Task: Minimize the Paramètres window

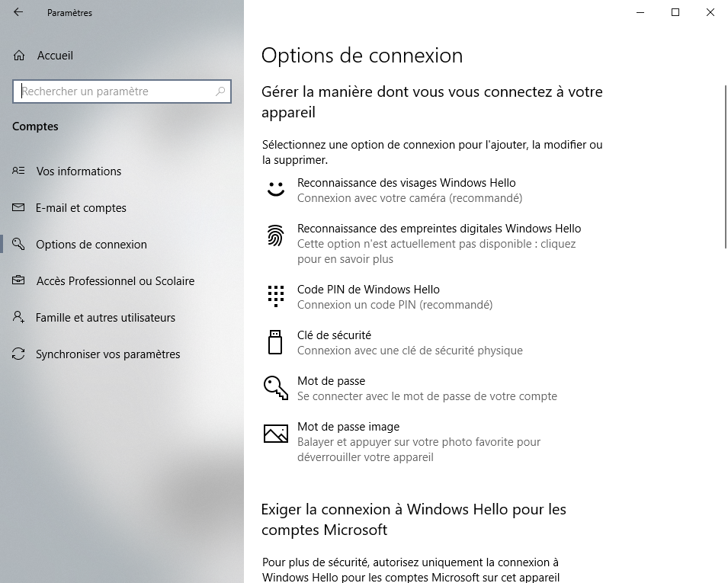Action: pos(640,12)
